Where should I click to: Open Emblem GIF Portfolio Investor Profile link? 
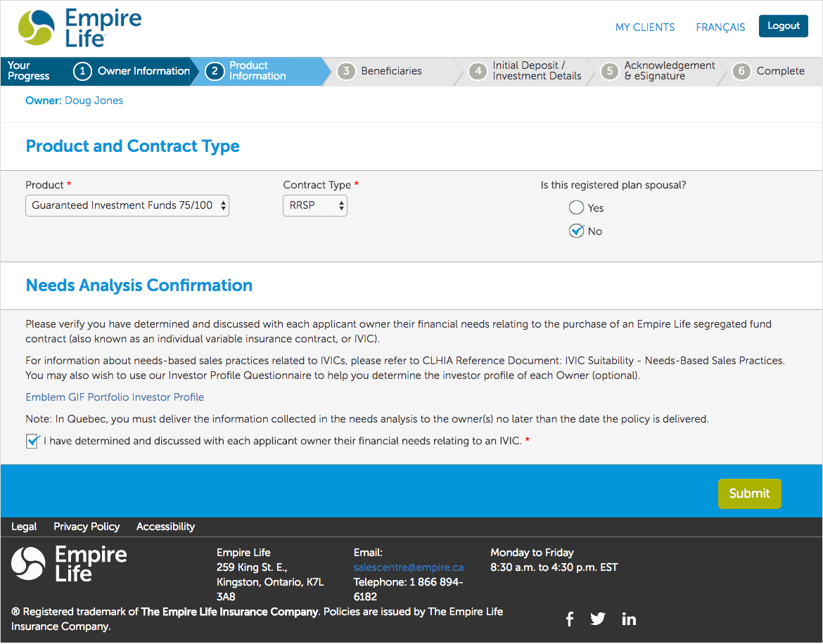115,397
